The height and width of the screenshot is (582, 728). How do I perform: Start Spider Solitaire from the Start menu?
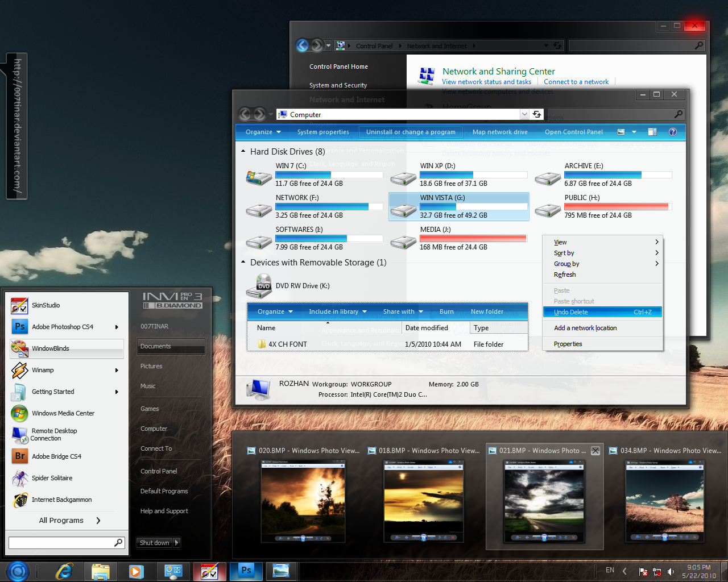(67, 478)
